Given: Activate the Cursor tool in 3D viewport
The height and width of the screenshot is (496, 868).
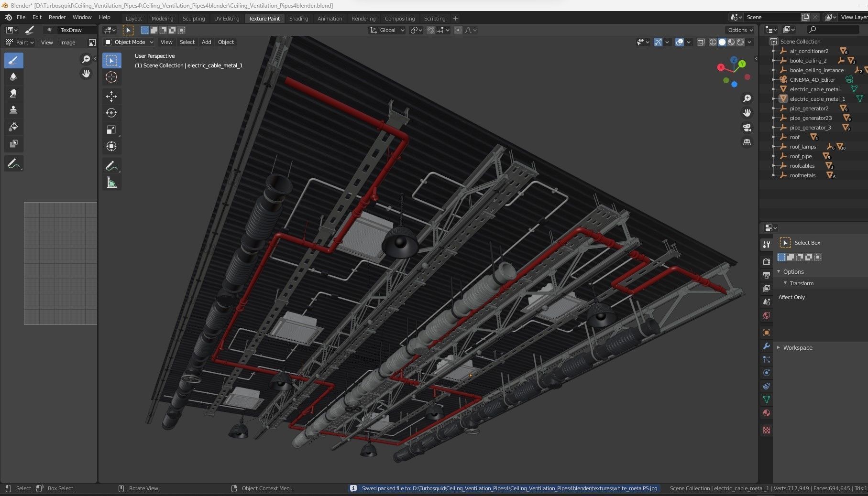Looking at the screenshot, I should click(111, 77).
